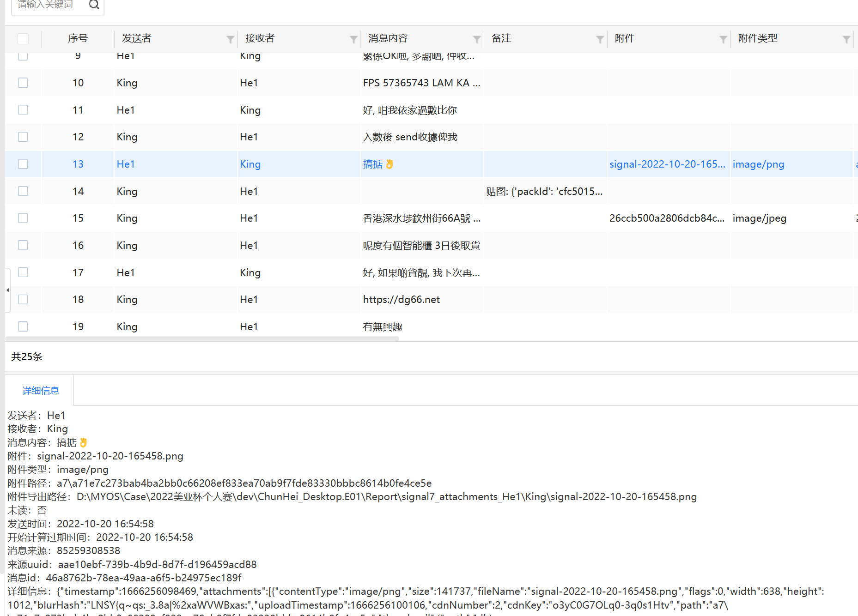This screenshot has height=616, width=858.
Task: Select the 贴图 packId note in row 14
Action: click(544, 192)
